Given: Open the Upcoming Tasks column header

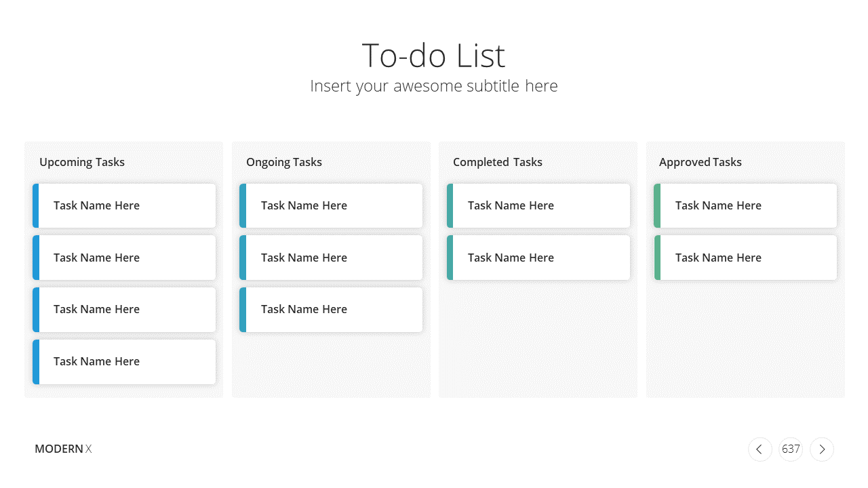Looking at the screenshot, I should click(82, 162).
